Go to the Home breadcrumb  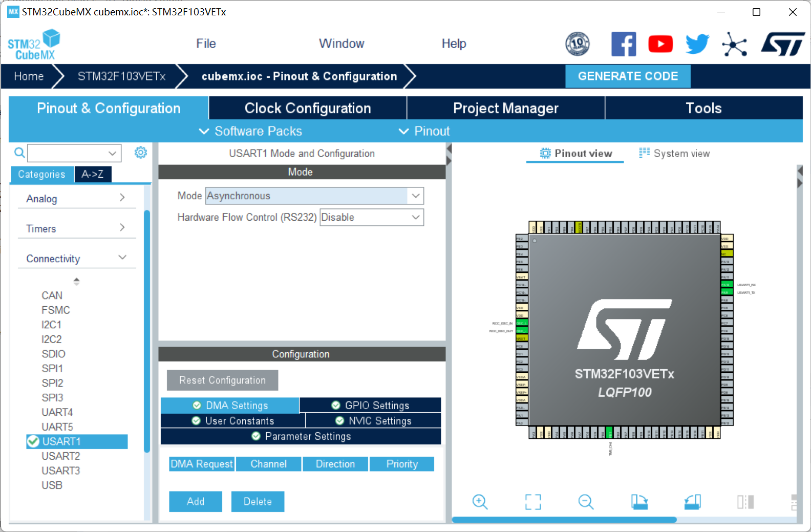click(x=29, y=76)
